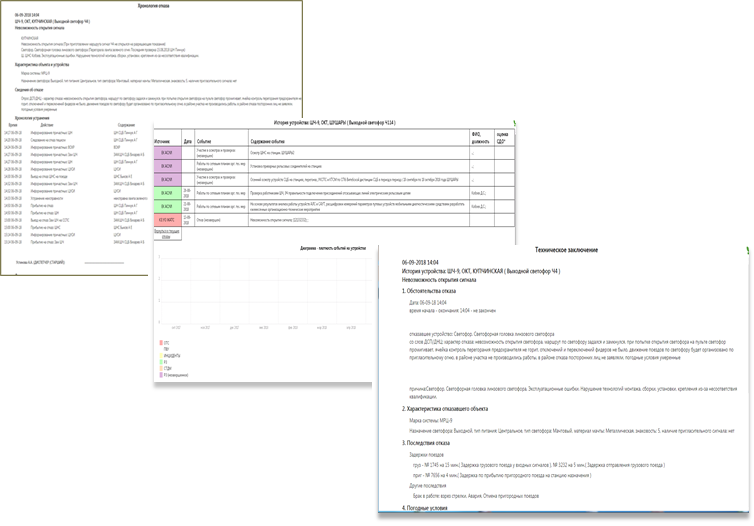Click Марка системы: МРЦ-9 in technical conclusion

click(x=431, y=420)
